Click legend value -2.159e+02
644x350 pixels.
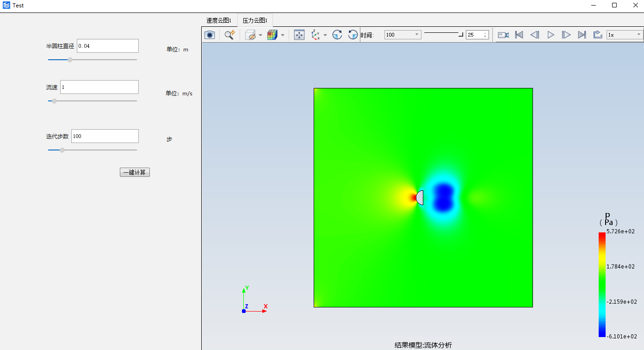(x=622, y=302)
